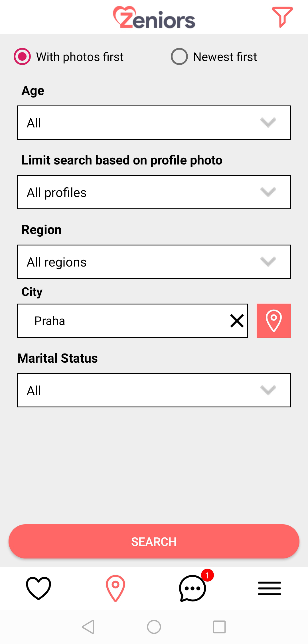Click into the City input field
The height and width of the screenshot is (644, 308).
tap(125, 321)
